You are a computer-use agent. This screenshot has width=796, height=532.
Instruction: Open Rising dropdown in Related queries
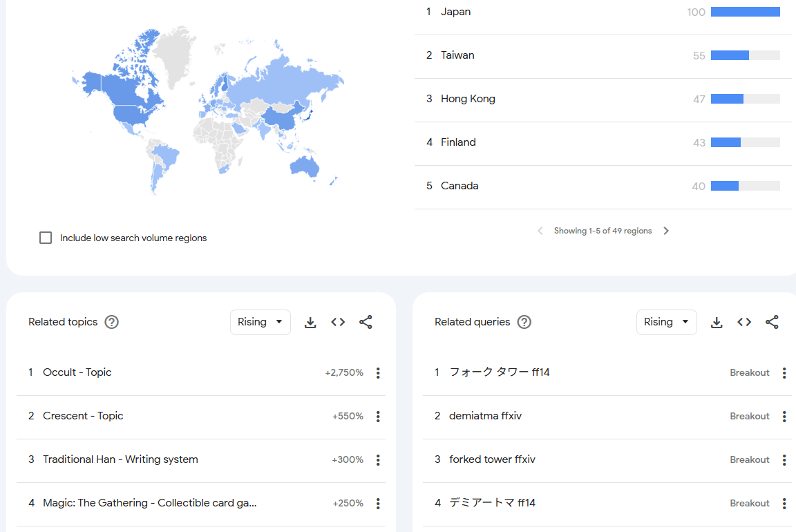(667, 323)
